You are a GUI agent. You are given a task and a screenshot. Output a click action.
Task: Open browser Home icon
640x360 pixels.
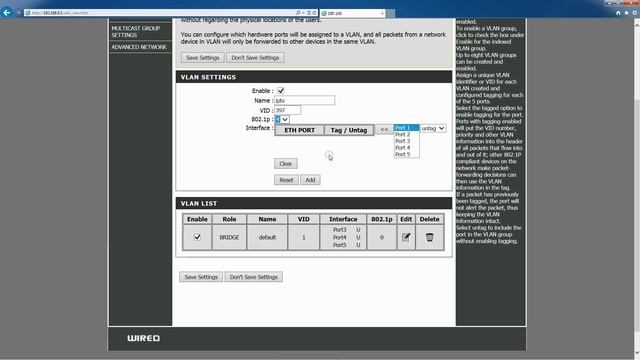(x=618, y=13)
